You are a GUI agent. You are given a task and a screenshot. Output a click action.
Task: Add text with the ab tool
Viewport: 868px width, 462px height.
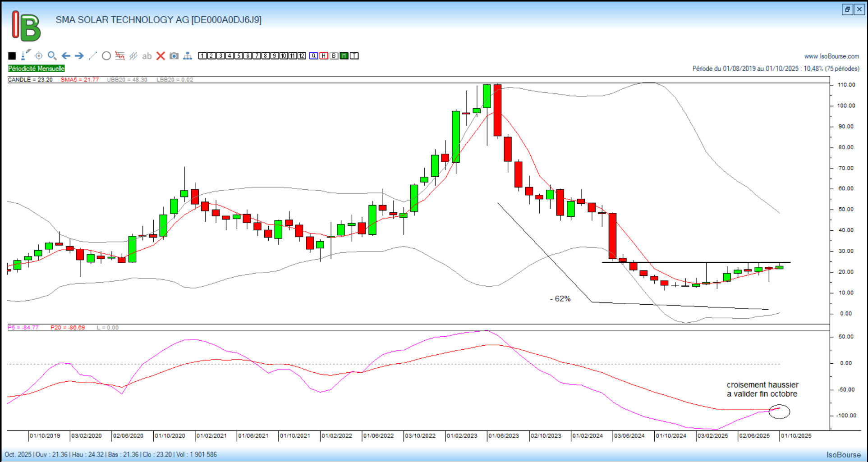coord(147,56)
